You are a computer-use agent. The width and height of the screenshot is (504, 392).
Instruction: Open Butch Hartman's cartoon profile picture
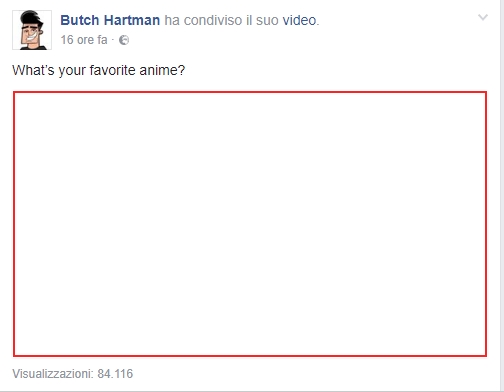click(32, 30)
